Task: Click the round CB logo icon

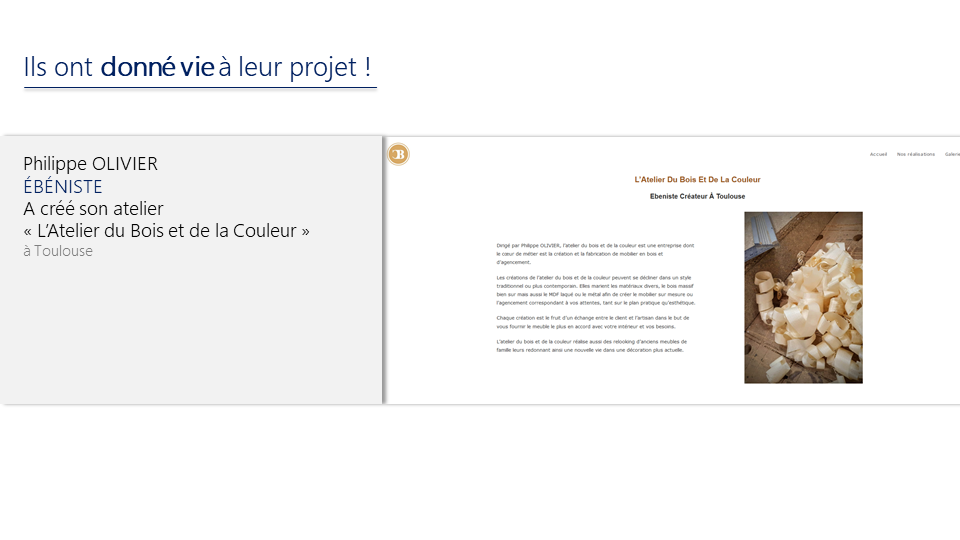Action: (x=399, y=154)
